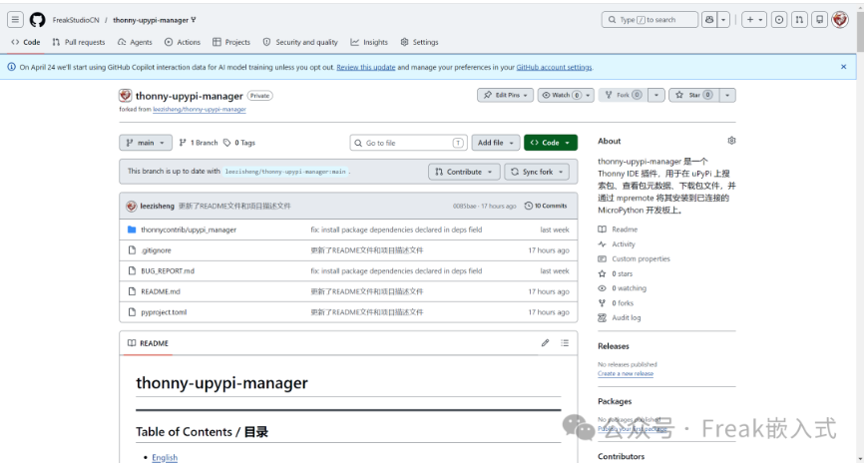Open the .gitignore file
Viewport: 868px width, 473px height.
(x=156, y=250)
